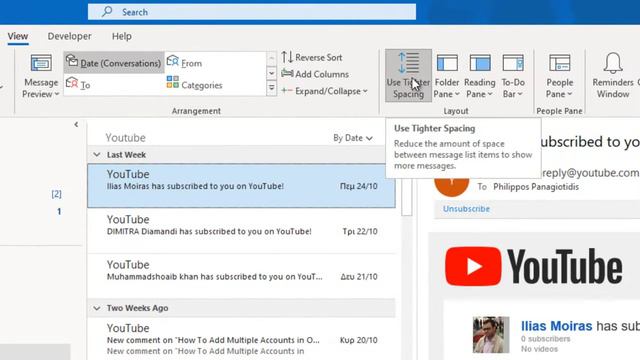
Task: Open People Pane options
Action: coord(560,76)
